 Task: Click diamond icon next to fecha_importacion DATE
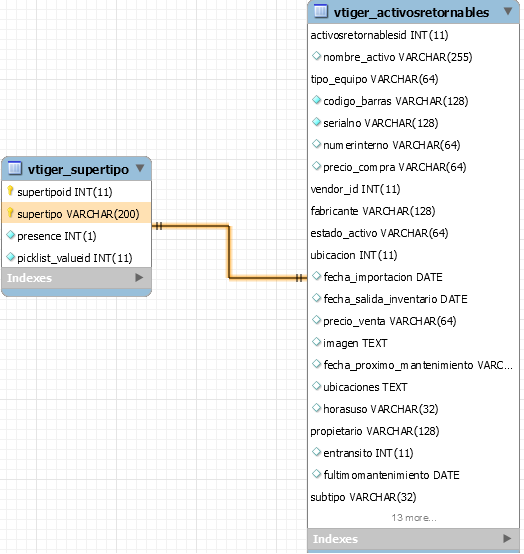[316, 276]
